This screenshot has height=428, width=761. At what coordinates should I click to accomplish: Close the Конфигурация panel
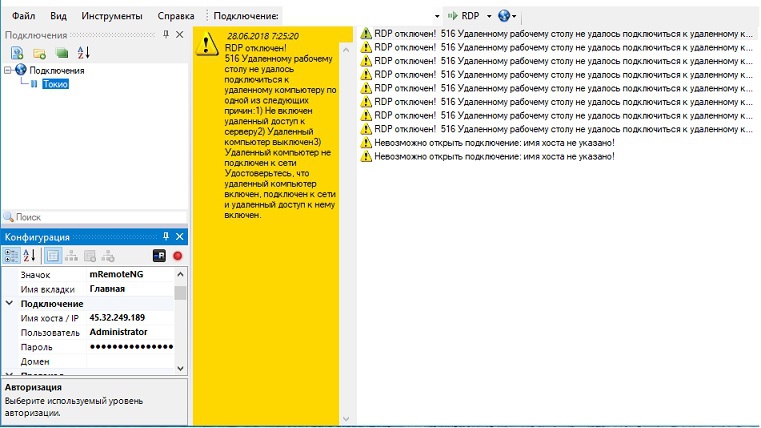180,236
